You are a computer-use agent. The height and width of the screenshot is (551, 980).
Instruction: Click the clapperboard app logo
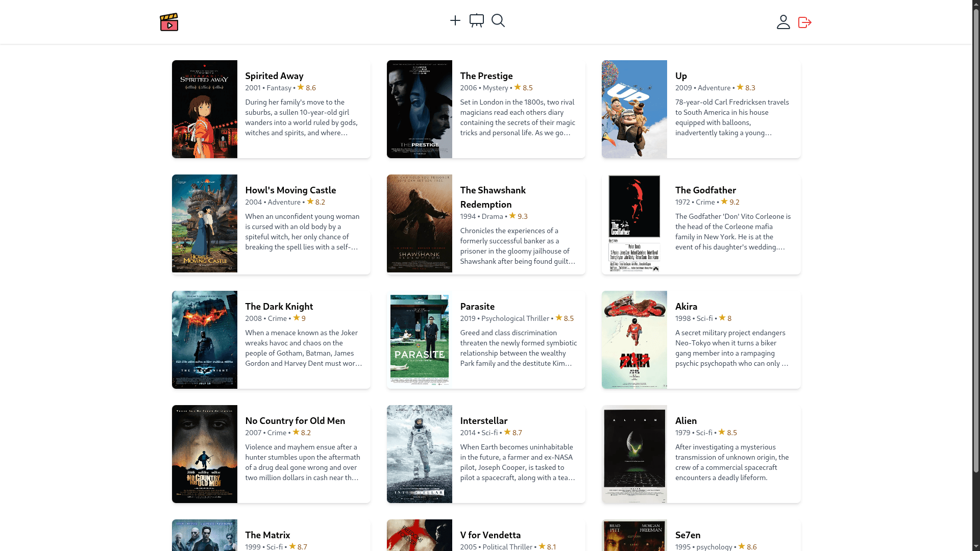(169, 22)
